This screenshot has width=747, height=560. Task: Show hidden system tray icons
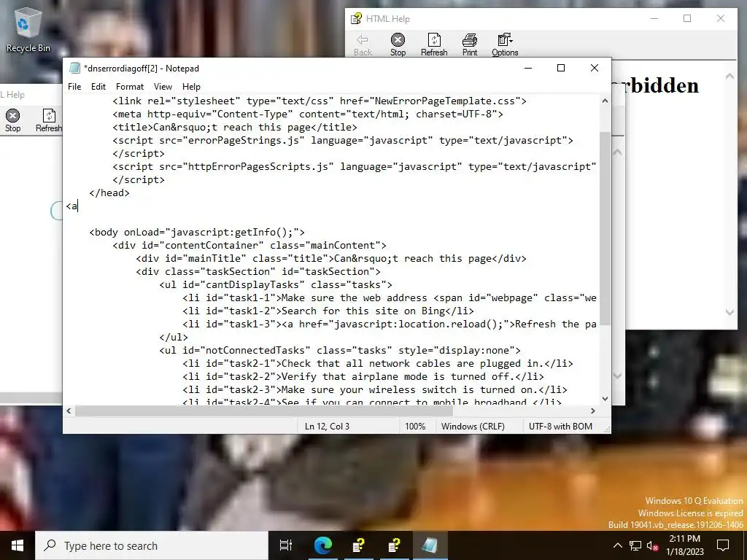[x=617, y=545]
